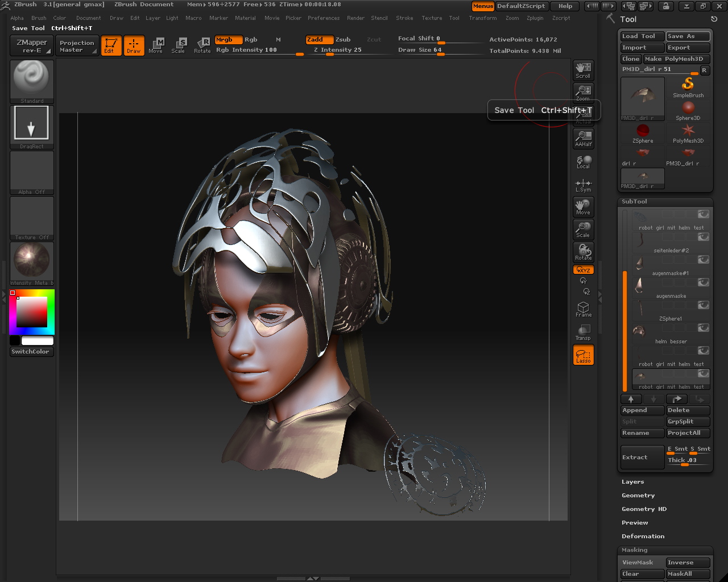Open the Standard brush selector
Image resolution: width=728 pixels, height=582 pixels.
click(x=32, y=81)
